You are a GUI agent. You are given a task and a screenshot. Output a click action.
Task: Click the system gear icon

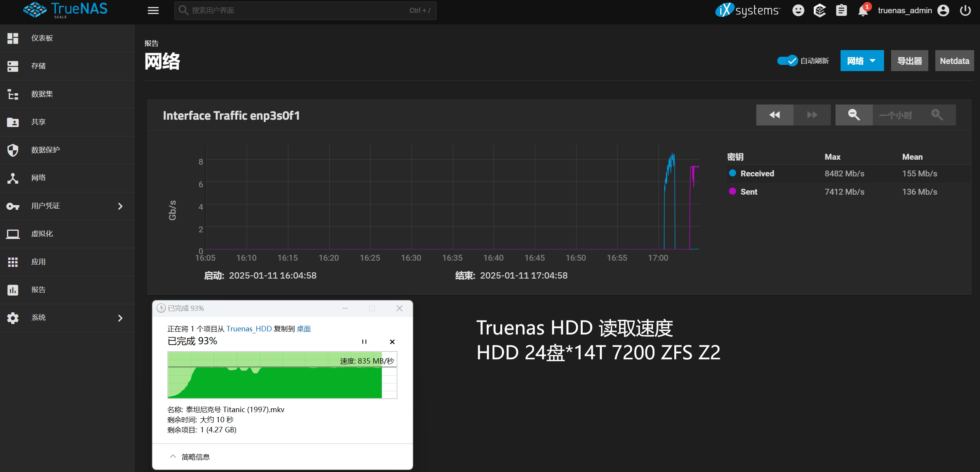coord(13,318)
